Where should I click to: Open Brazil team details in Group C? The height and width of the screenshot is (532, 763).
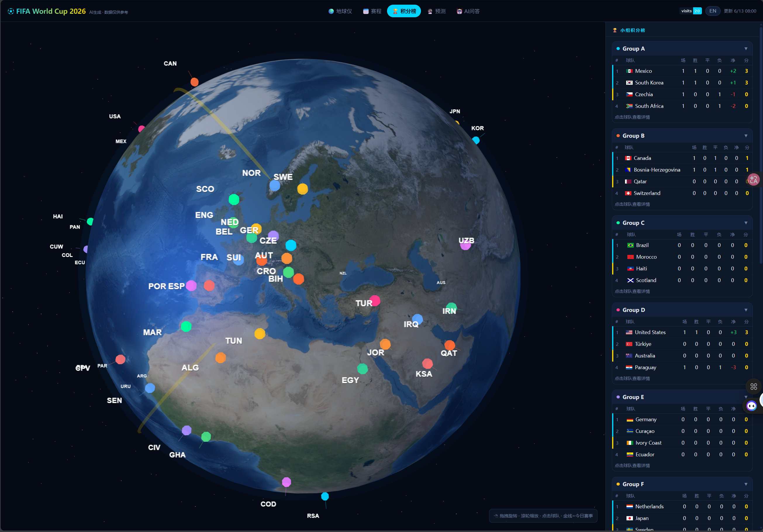pyautogui.click(x=682, y=245)
